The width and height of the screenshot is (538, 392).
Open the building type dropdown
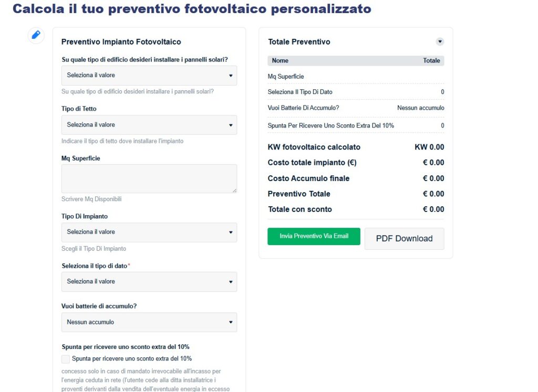pos(149,76)
